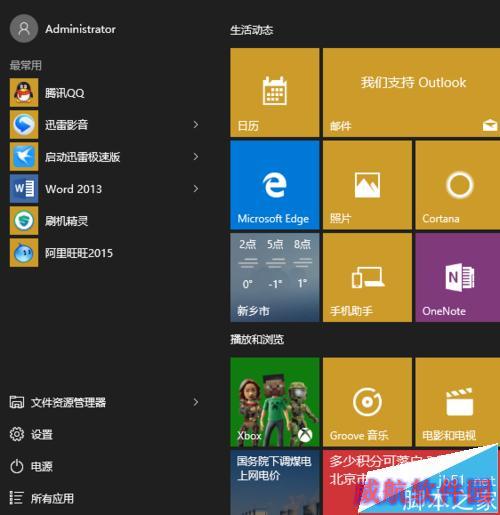The height and width of the screenshot is (515, 500).
Task: Click the 电源 (Power) option
Action: pyautogui.click(x=32, y=466)
